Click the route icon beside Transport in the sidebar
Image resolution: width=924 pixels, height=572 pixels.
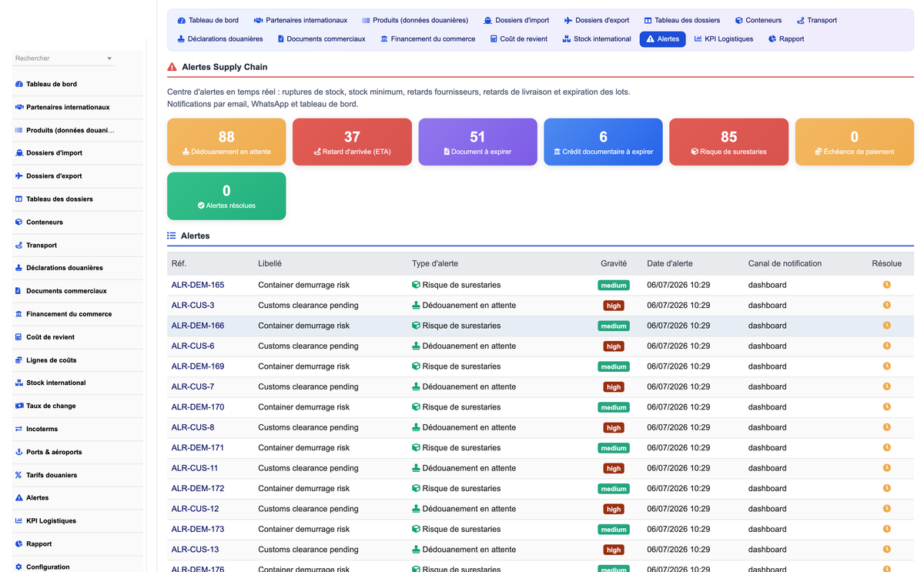point(18,245)
